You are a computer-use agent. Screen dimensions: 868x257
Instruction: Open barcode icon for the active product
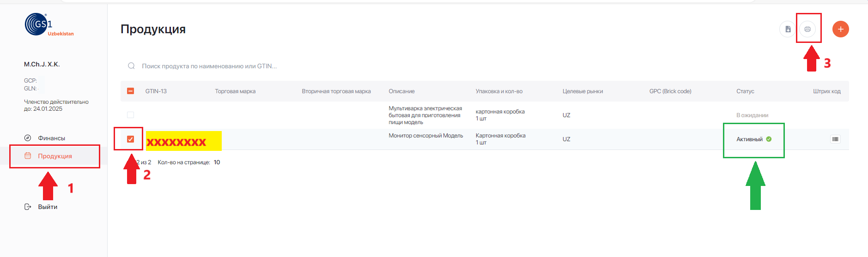(x=835, y=139)
